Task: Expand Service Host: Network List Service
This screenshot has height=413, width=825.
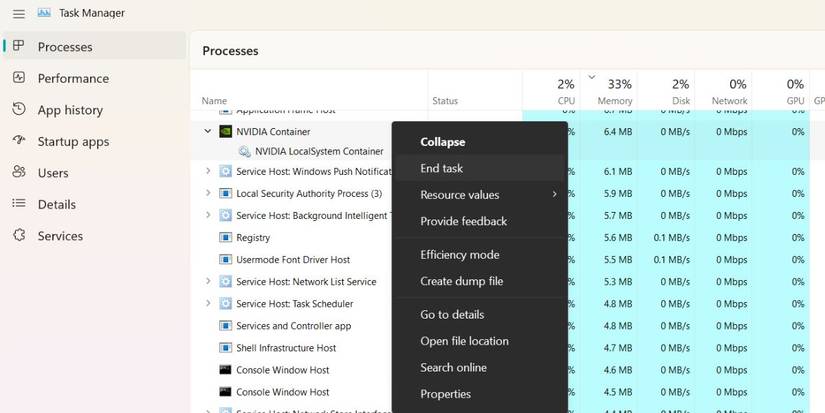Action: (x=208, y=282)
